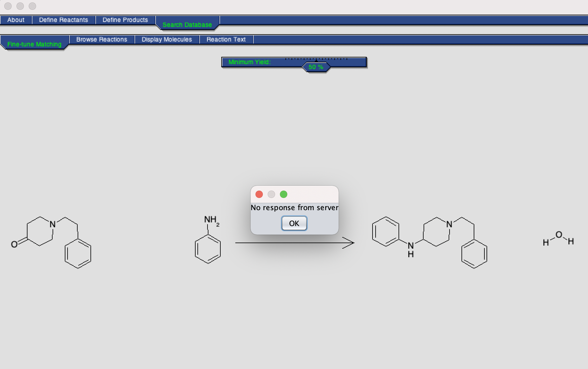
Task: Open the Browse Reactions sub-tab
Action: coord(102,39)
